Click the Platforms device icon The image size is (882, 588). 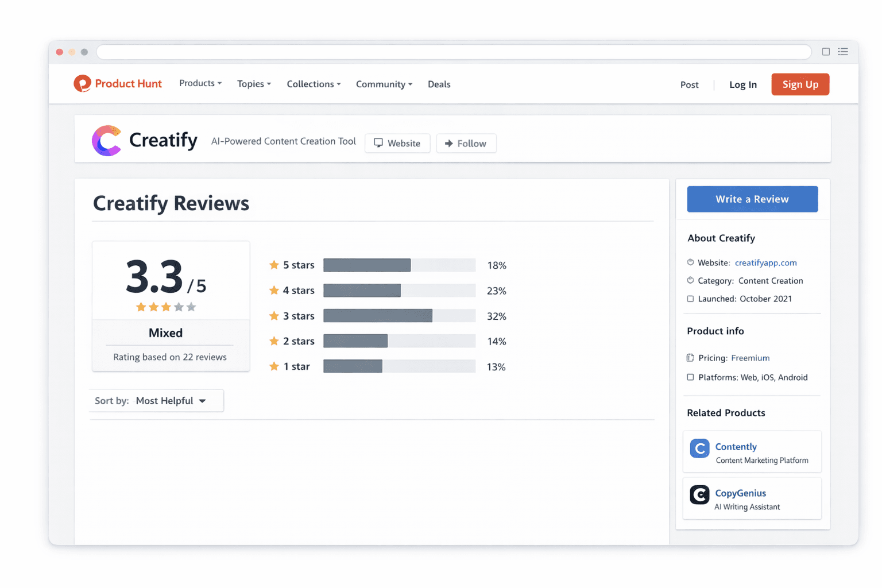point(690,377)
